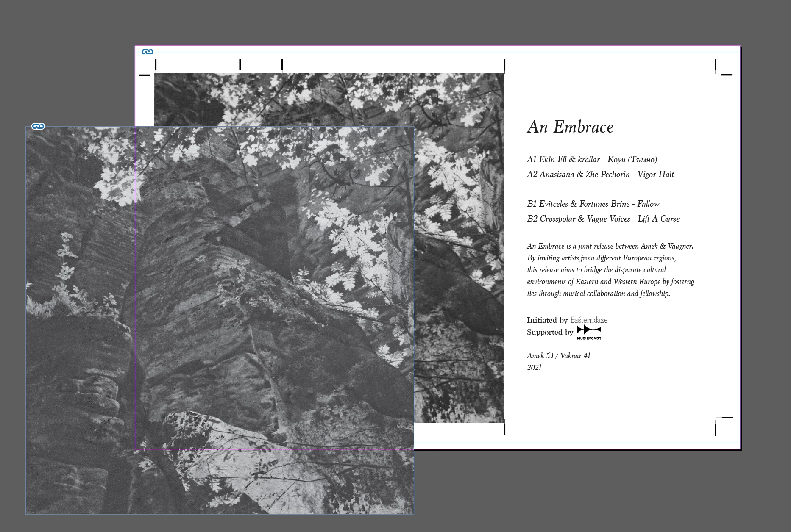Click the '2021' year text
Image resolution: width=791 pixels, height=532 pixels.
pyautogui.click(x=535, y=368)
